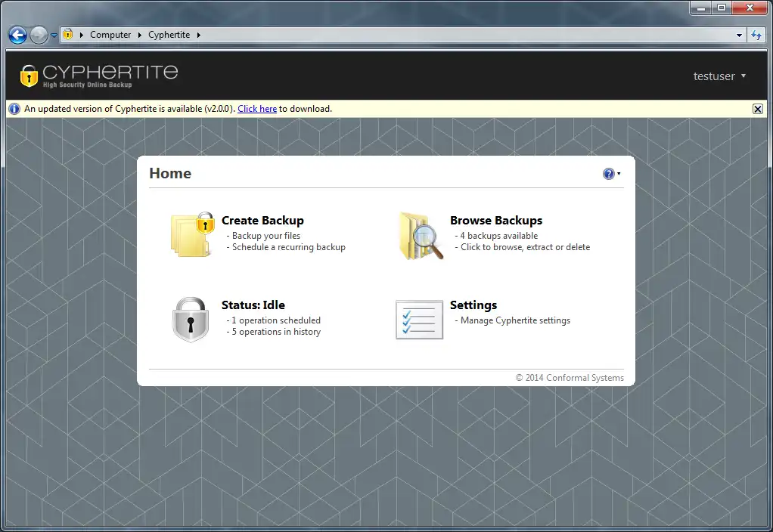This screenshot has width=773, height=532.
Task: Follow the 'Click here' download link
Action: [x=257, y=109]
